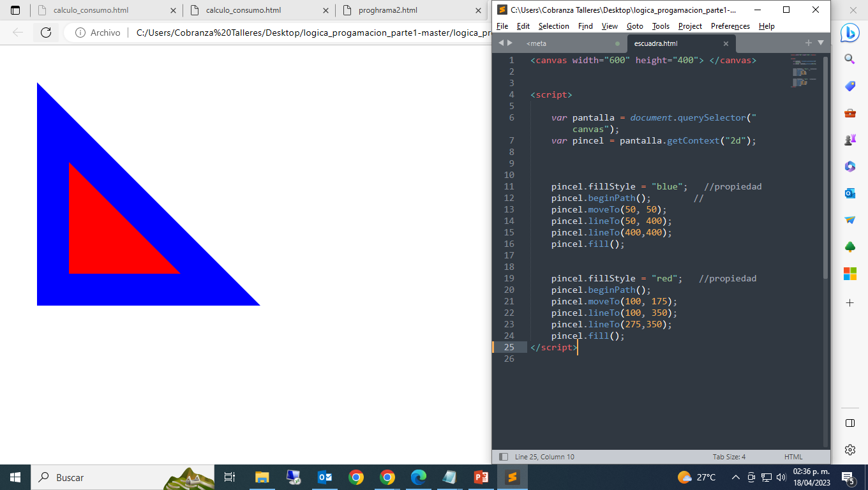Open Sublime File menu

pos(502,26)
